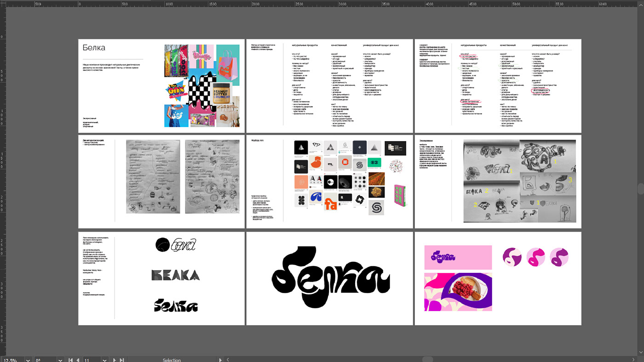This screenshot has height=362, width=644.
Task: Go to the previous artboard
Action: [x=77, y=360]
